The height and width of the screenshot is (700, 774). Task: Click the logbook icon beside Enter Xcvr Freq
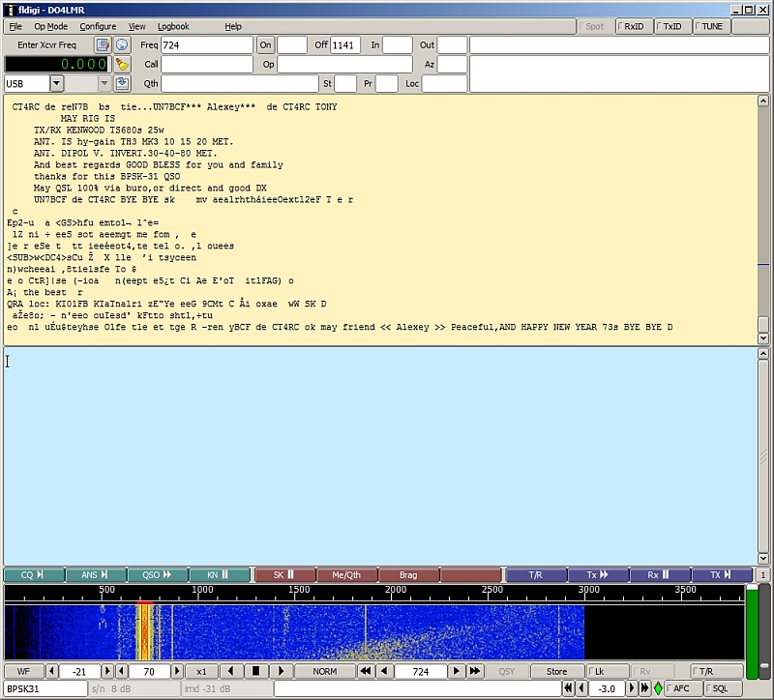(103, 45)
